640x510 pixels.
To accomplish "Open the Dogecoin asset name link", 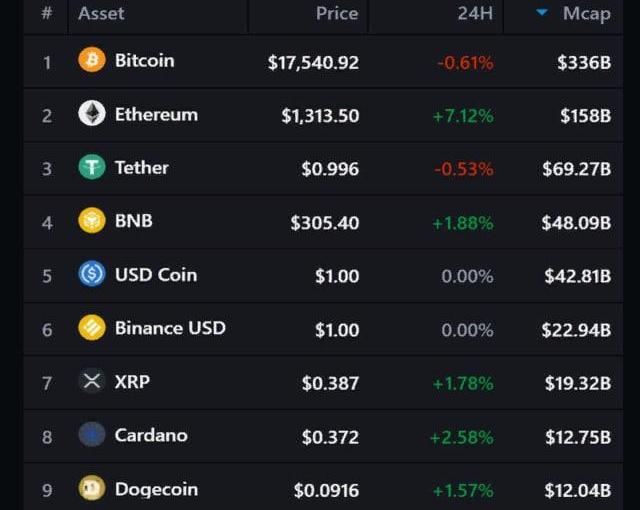I will (x=156, y=489).
